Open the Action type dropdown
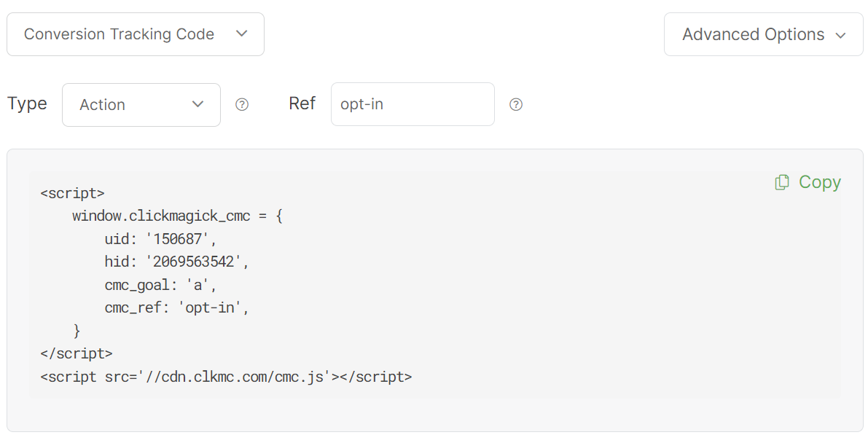 click(x=141, y=105)
